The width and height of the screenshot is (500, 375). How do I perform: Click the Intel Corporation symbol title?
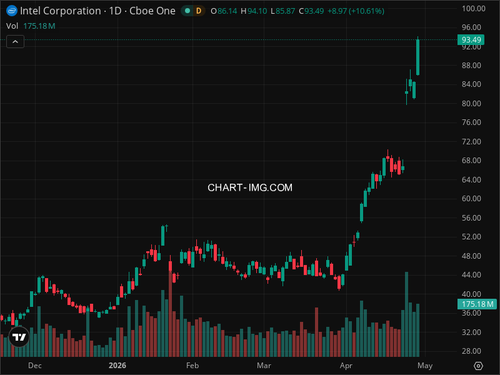[97, 11]
